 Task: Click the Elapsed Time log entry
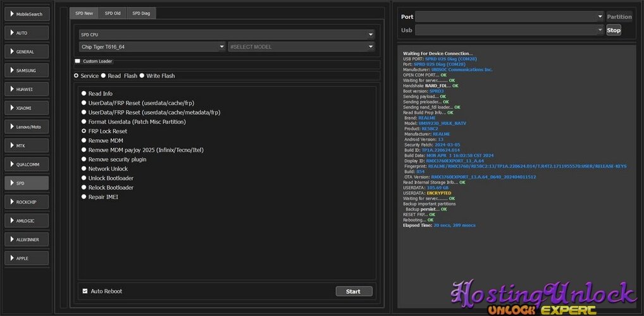coord(440,225)
